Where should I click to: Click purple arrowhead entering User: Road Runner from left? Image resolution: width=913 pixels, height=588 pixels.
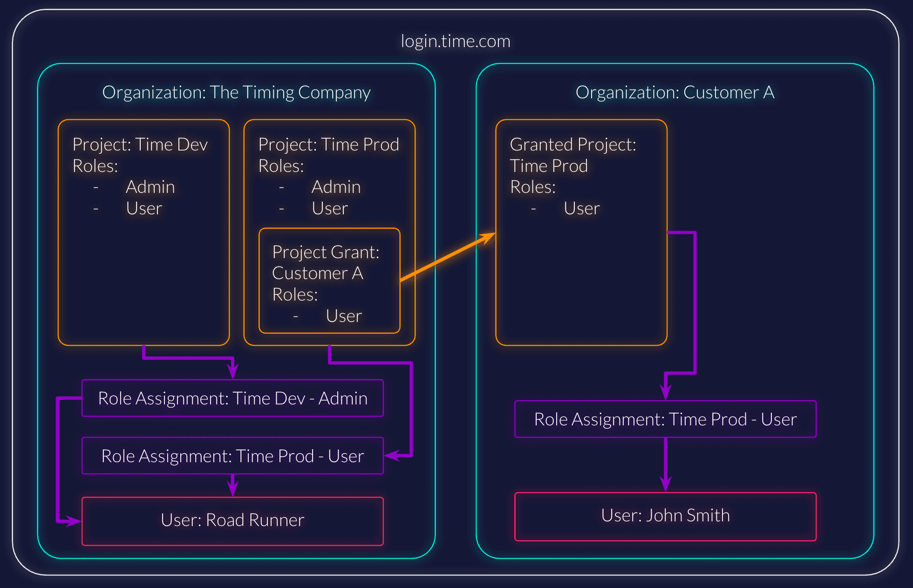(x=73, y=521)
